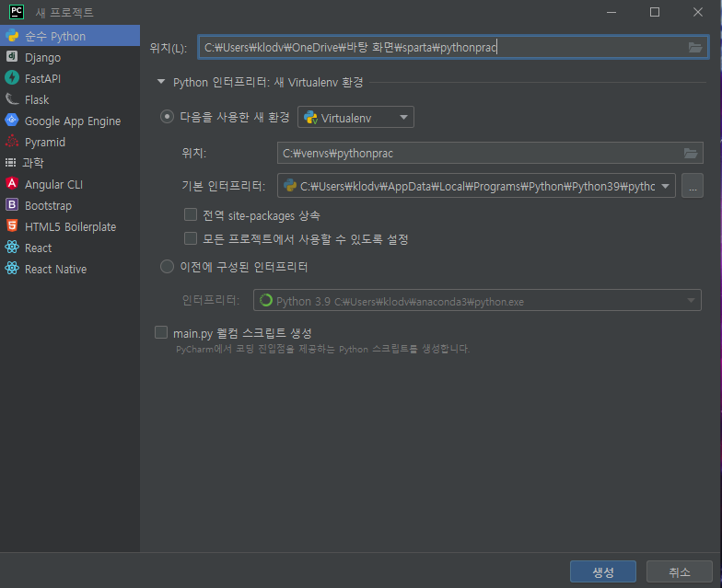Open the 인터프리터 Python 3.9 anaconda dropdown

click(x=477, y=300)
